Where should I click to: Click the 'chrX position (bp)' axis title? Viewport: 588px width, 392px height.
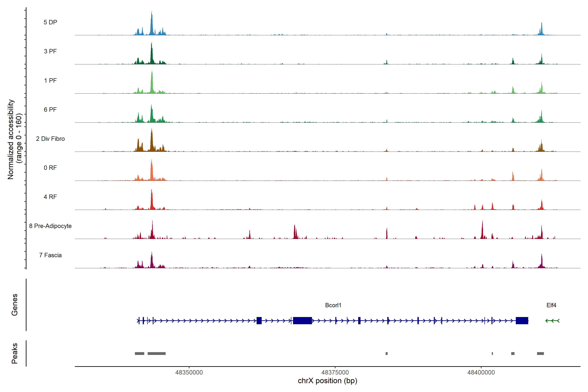point(327,381)
